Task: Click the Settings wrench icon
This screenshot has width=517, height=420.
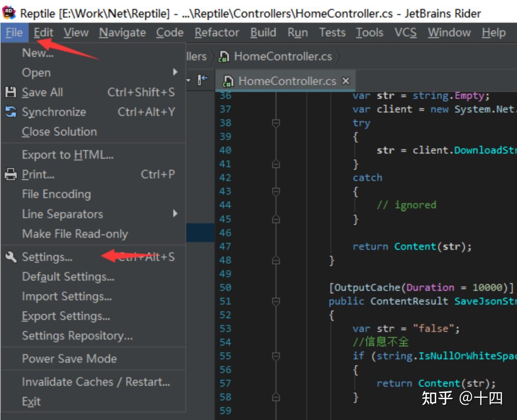Action: click(12, 257)
